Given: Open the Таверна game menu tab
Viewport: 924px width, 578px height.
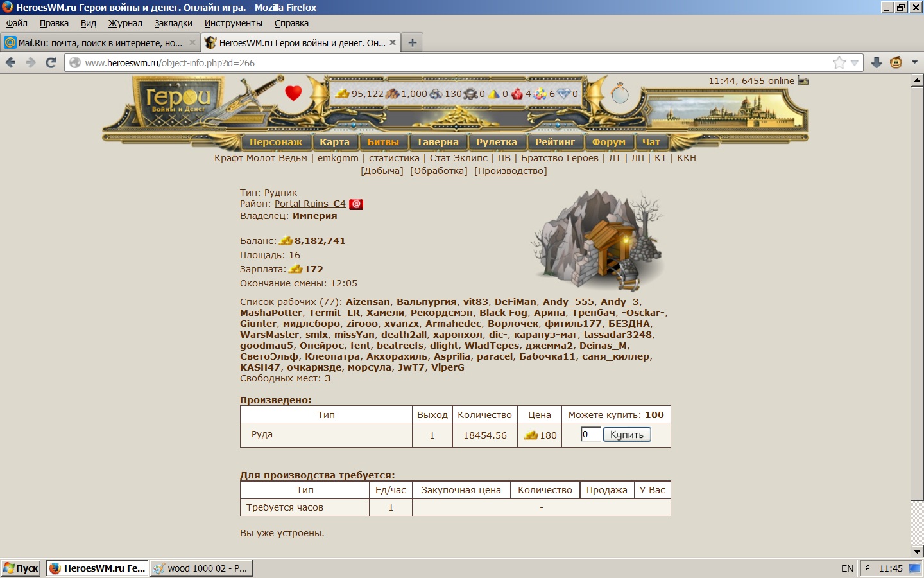Looking at the screenshot, I should coord(438,142).
